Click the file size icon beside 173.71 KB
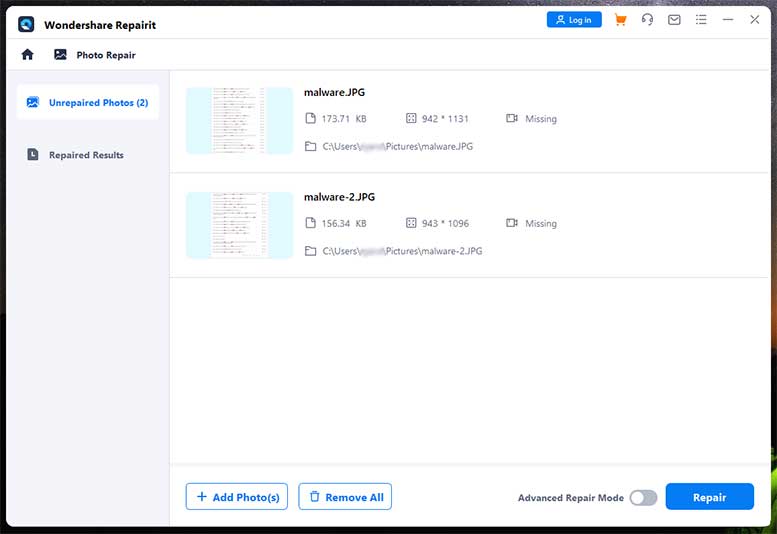The width and height of the screenshot is (777, 534). 310,118
